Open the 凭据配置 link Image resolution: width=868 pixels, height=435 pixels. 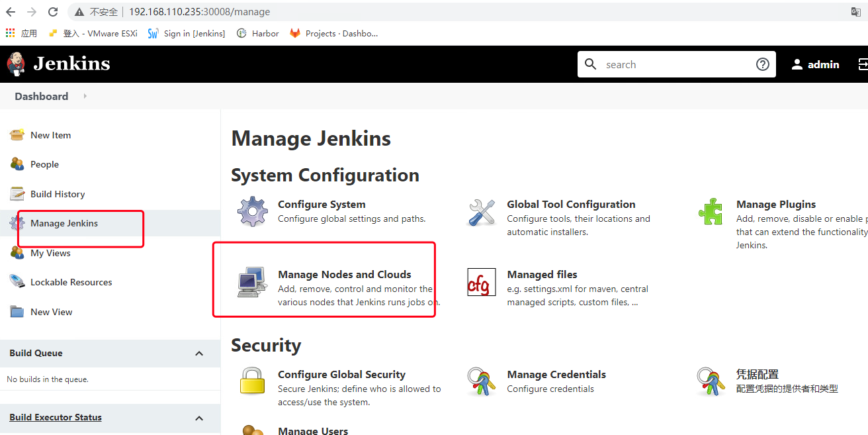[x=758, y=375]
